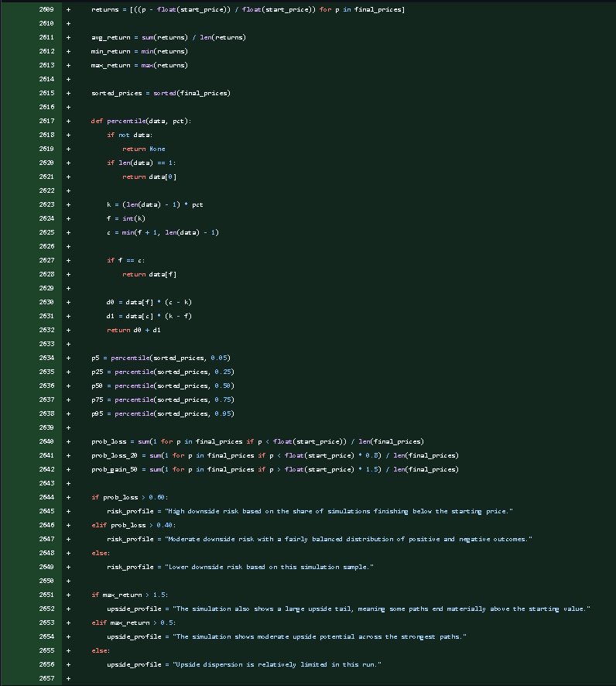Click the 'High downside risk' string line

click(310, 511)
